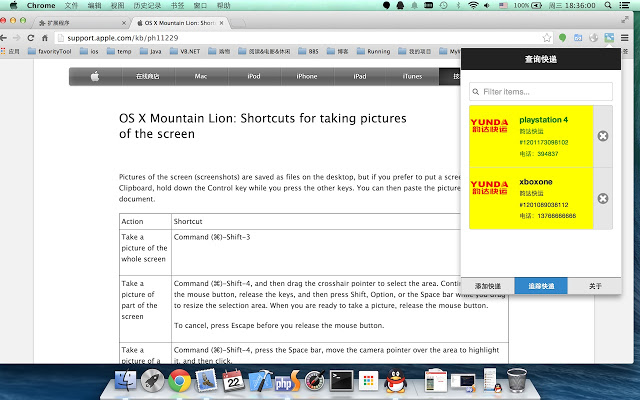This screenshot has height=400, width=640.
Task: Open the Chrome hamburger menu
Action: point(624,38)
